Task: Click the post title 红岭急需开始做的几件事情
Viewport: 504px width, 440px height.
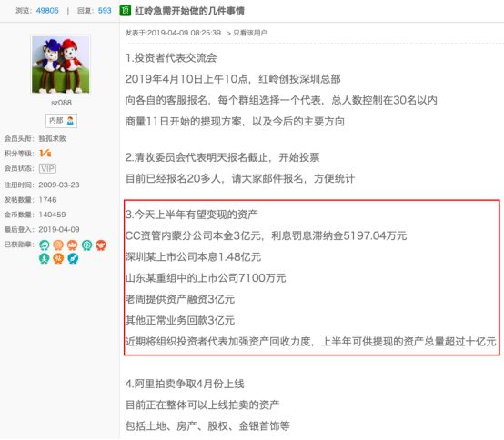Action: (189, 11)
